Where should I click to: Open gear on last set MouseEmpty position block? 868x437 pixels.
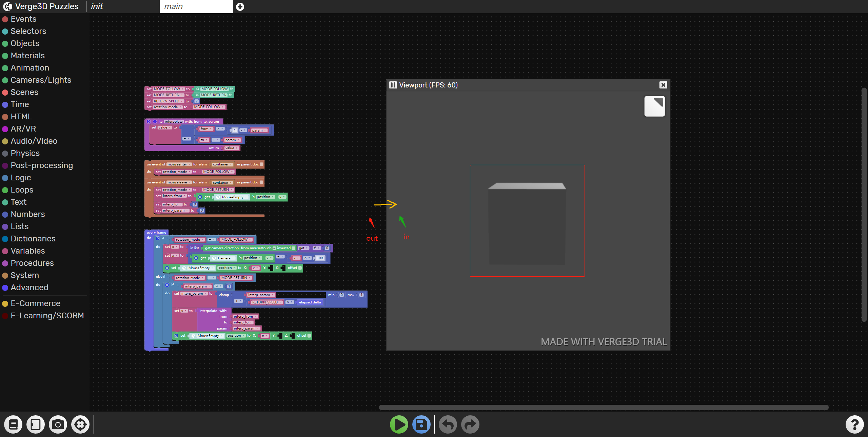(x=176, y=336)
